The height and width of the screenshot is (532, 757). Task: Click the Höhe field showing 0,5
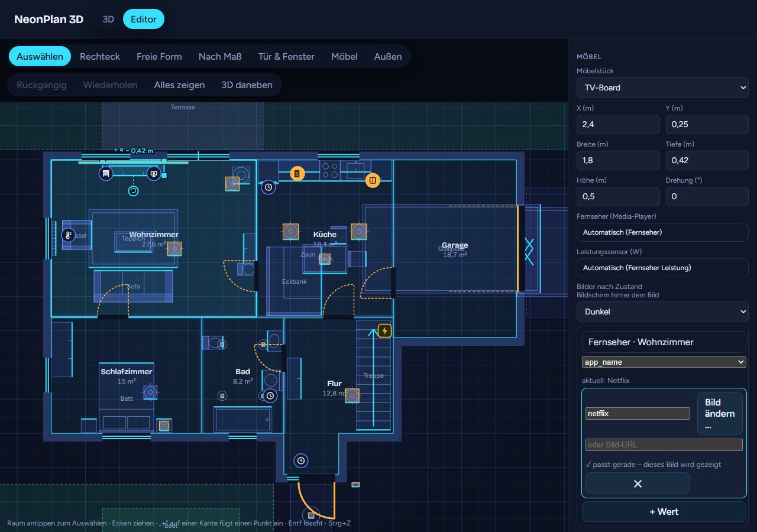point(618,196)
